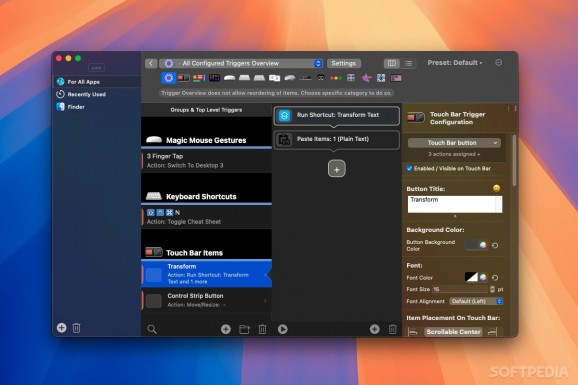This screenshot has height=385, width=578.
Task: Open the Preset: Default menu
Action: (x=455, y=63)
